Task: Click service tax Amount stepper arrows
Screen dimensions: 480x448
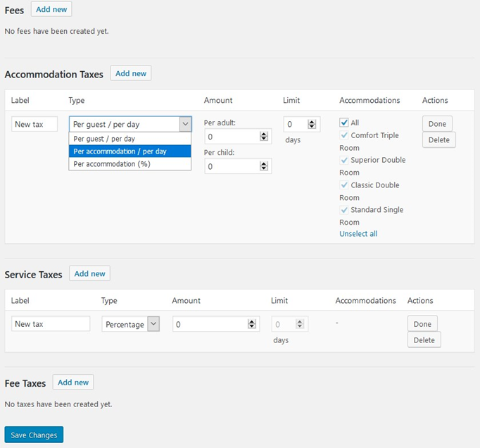Action: click(252, 324)
